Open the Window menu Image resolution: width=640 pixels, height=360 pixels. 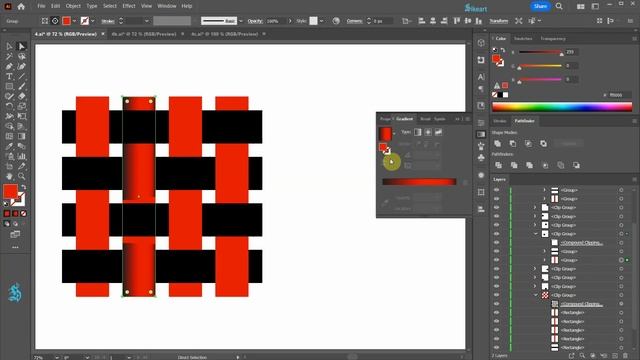[167, 6]
